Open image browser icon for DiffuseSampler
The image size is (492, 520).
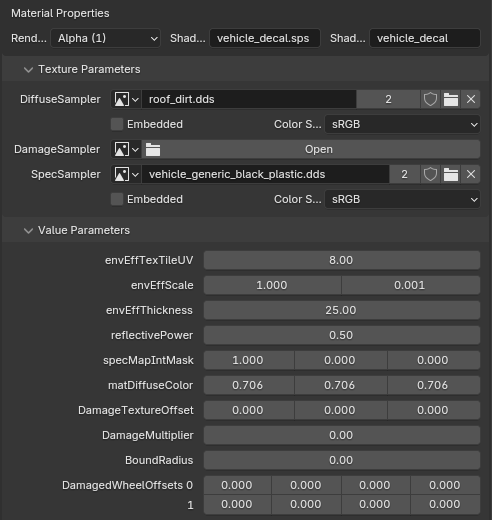click(x=126, y=99)
